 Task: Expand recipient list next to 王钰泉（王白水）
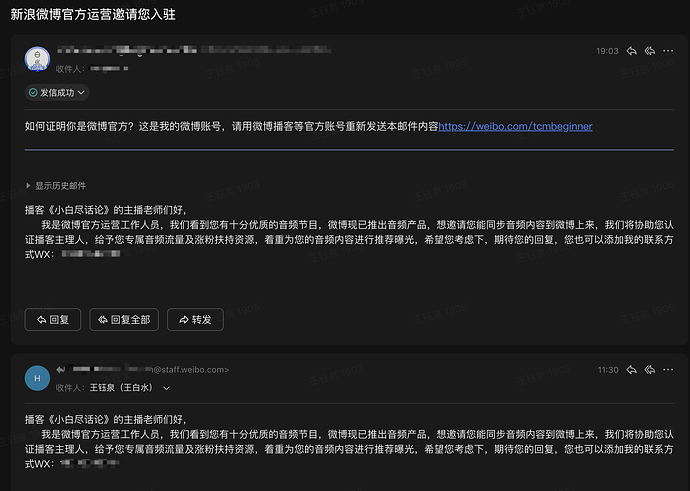[166, 388]
